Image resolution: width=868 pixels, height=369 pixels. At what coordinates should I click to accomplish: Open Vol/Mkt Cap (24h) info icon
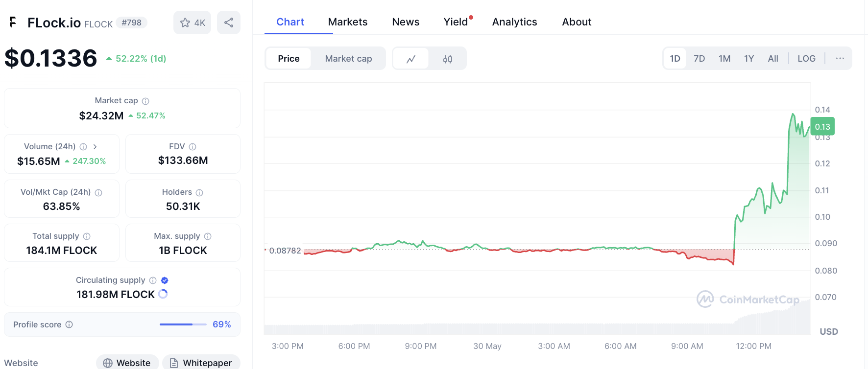tap(98, 193)
